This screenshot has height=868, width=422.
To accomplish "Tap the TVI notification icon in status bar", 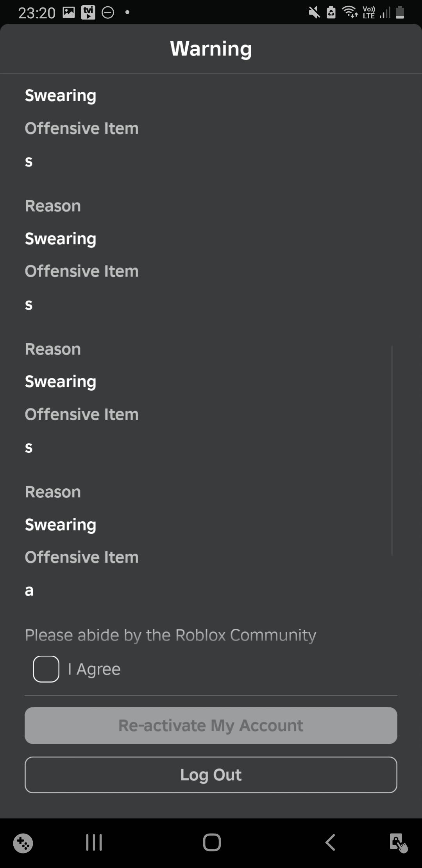I will pyautogui.click(x=88, y=13).
